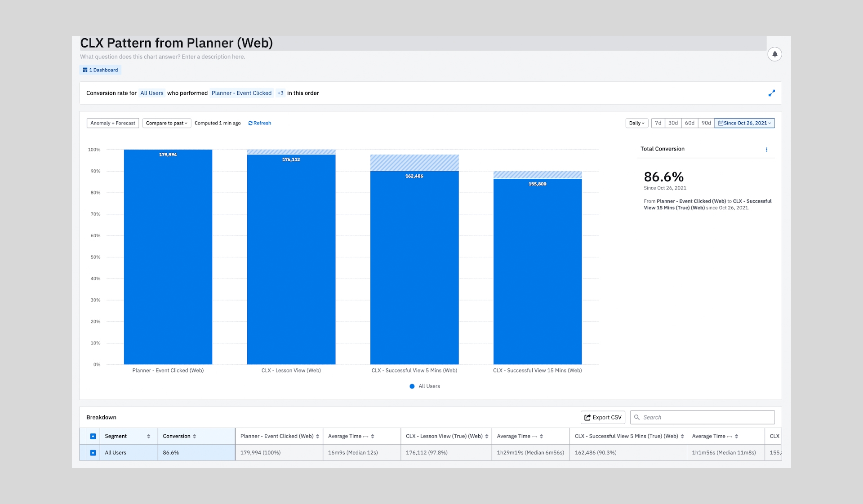Open the Daily interval dropdown
Viewport: 863px width, 504px height.
point(636,123)
